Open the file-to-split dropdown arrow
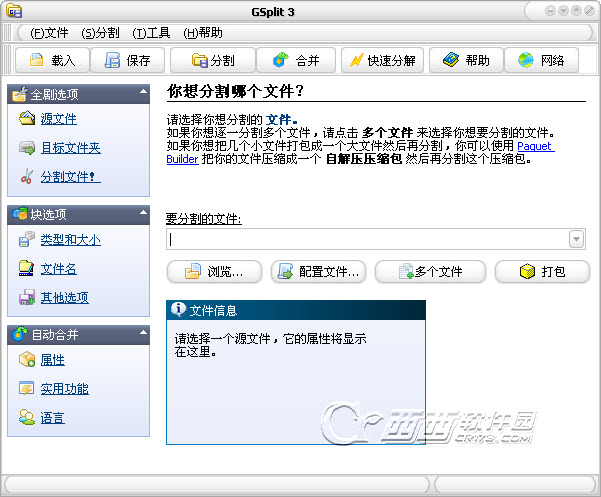Image resolution: width=601 pixels, height=497 pixels. [x=576, y=239]
